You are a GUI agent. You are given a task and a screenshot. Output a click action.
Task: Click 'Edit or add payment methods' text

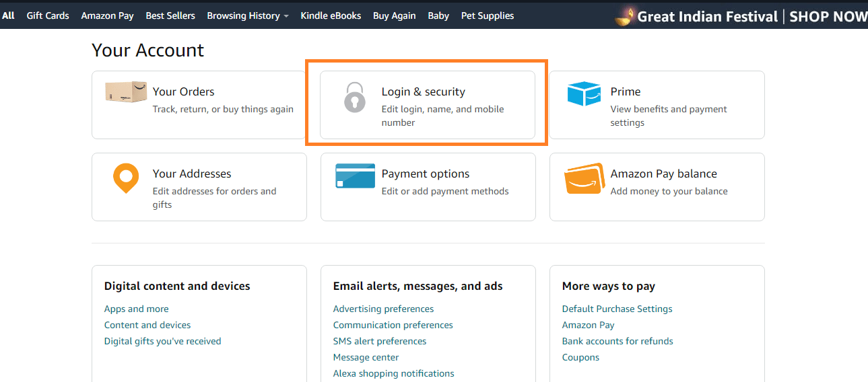[445, 191]
